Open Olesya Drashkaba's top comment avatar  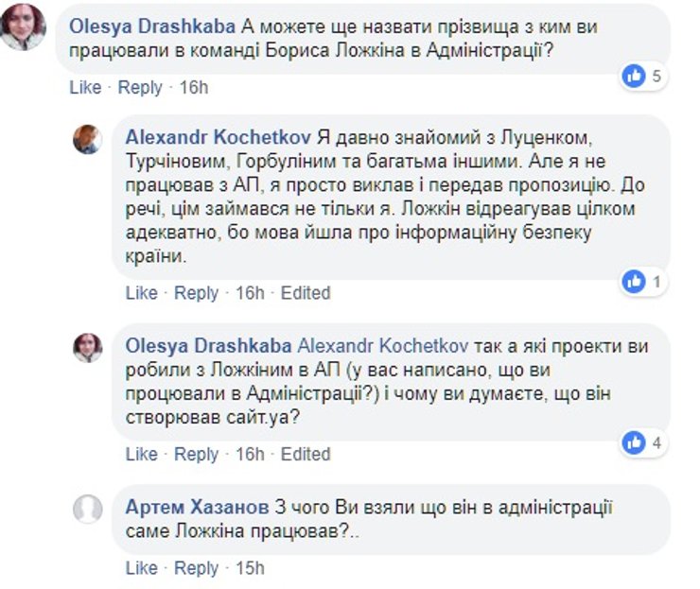coord(23,28)
